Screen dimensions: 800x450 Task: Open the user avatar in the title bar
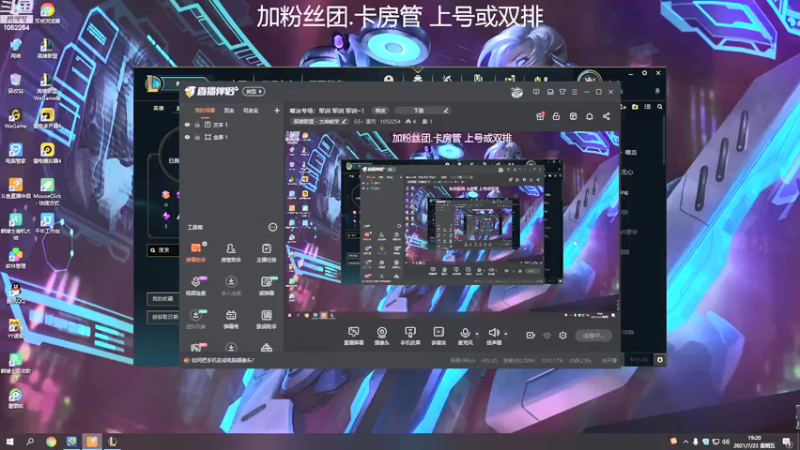517,92
